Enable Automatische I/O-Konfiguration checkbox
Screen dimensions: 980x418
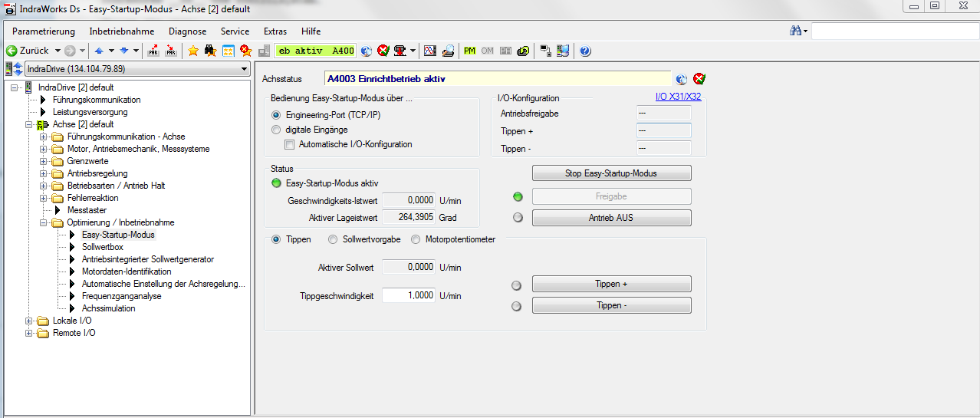tap(290, 144)
